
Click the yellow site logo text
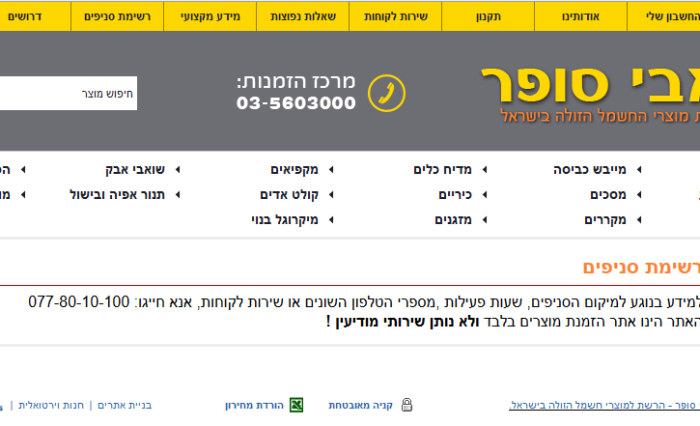pos(590,85)
